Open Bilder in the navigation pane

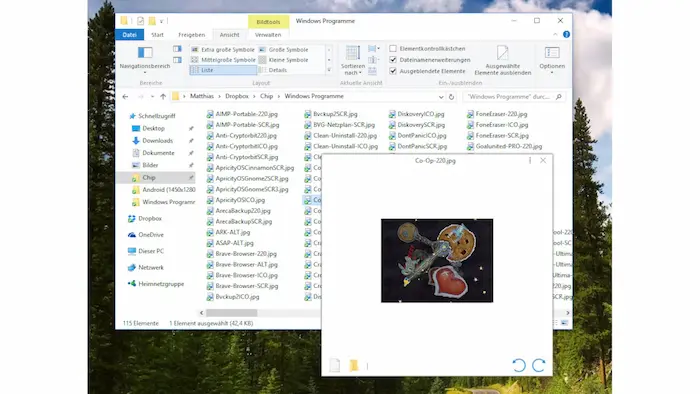click(150, 165)
